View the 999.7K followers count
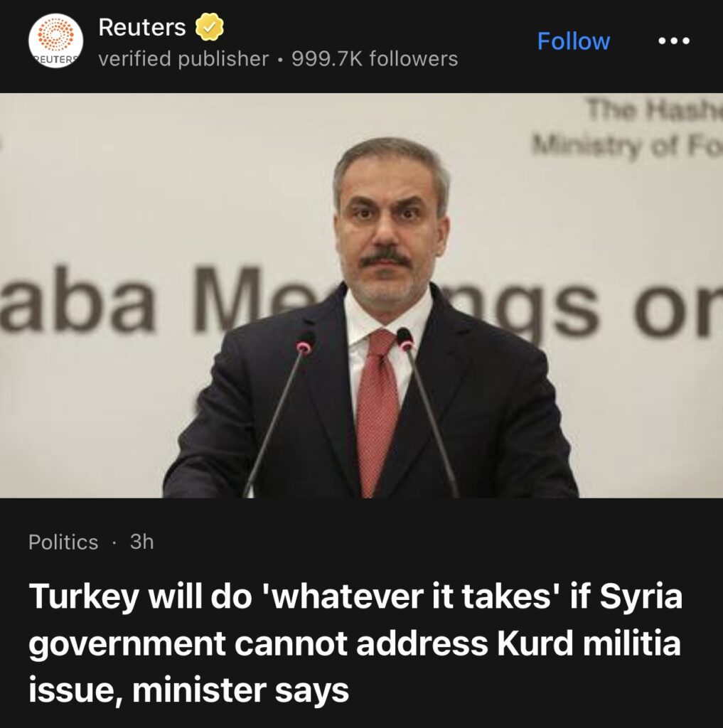The width and height of the screenshot is (723, 728). click(375, 59)
